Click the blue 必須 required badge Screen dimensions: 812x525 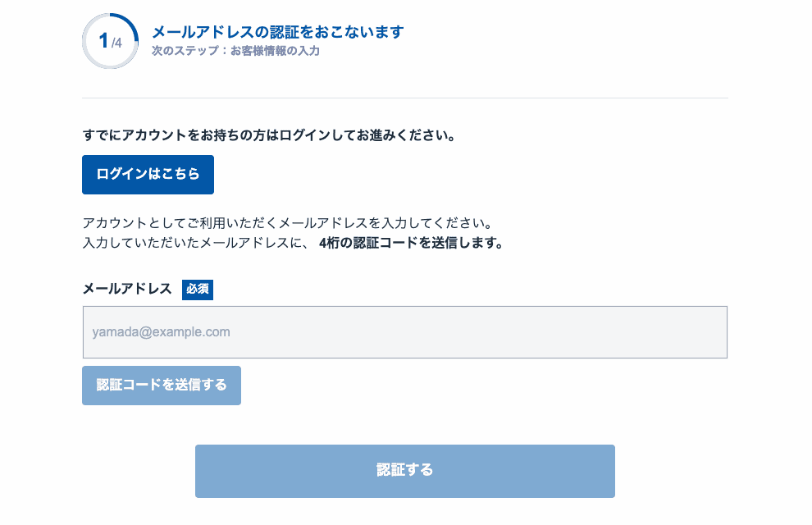198,290
